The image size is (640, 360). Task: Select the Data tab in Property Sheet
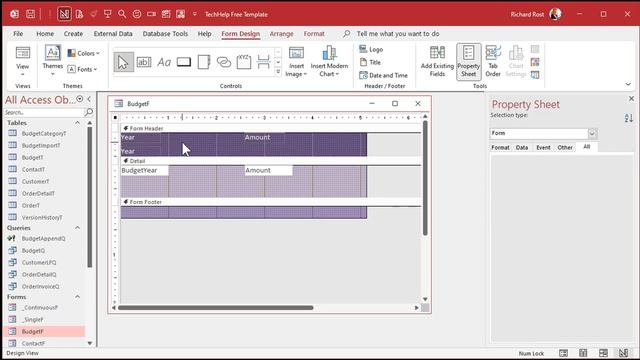[x=522, y=147]
